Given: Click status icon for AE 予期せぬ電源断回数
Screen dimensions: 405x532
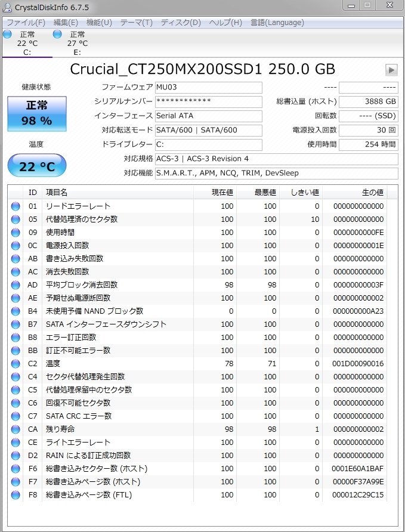Looking at the screenshot, I should click(x=16, y=298).
